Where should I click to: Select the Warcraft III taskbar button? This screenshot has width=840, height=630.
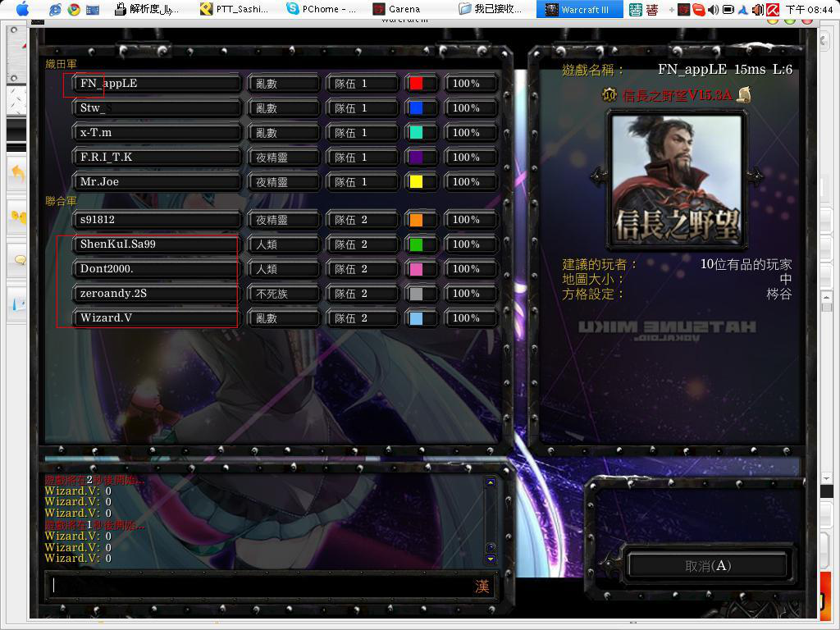pyautogui.click(x=579, y=9)
